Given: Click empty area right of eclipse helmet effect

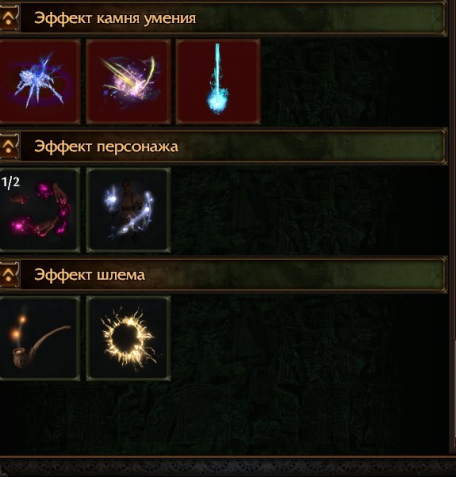Looking at the screenshot, I should coord(309,338).
